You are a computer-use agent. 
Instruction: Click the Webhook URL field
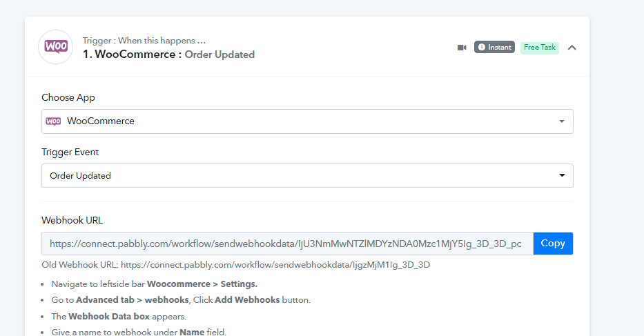tap(288, 244)
